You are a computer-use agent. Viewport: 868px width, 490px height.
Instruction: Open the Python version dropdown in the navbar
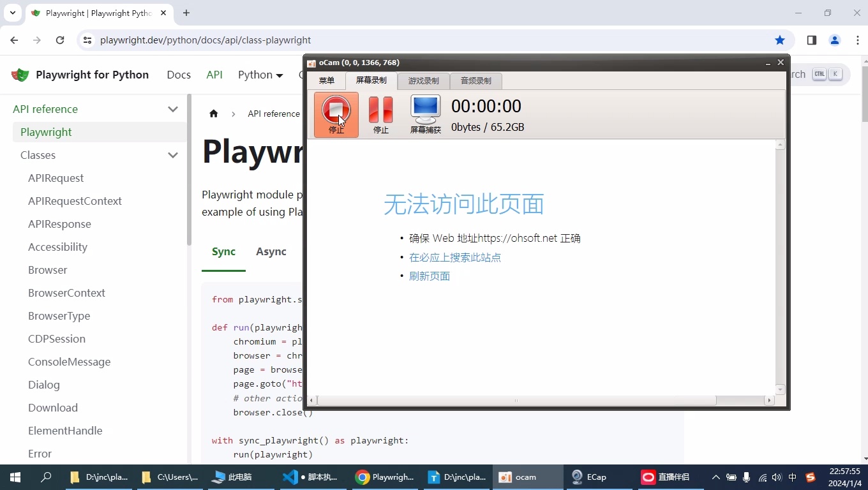pyautogui.click(x=260, y=75)
